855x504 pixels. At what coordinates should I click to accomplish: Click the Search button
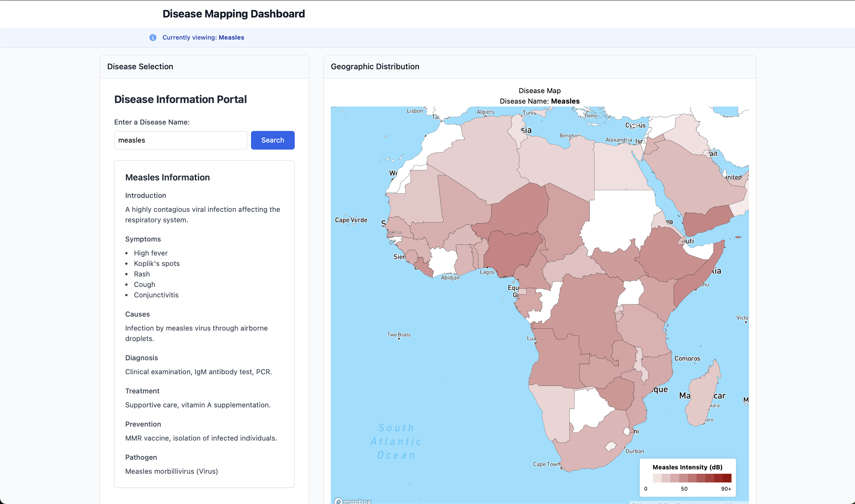273,140
